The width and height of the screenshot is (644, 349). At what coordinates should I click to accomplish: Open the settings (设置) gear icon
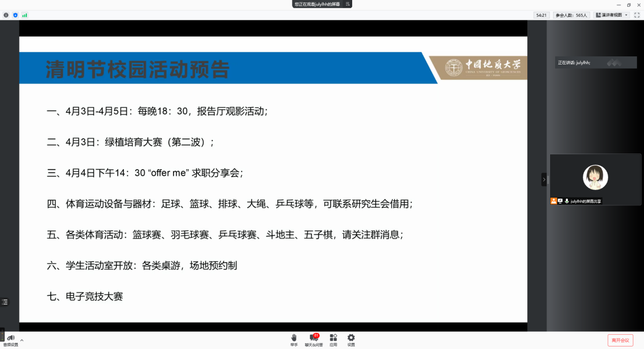tap(351, 338)
